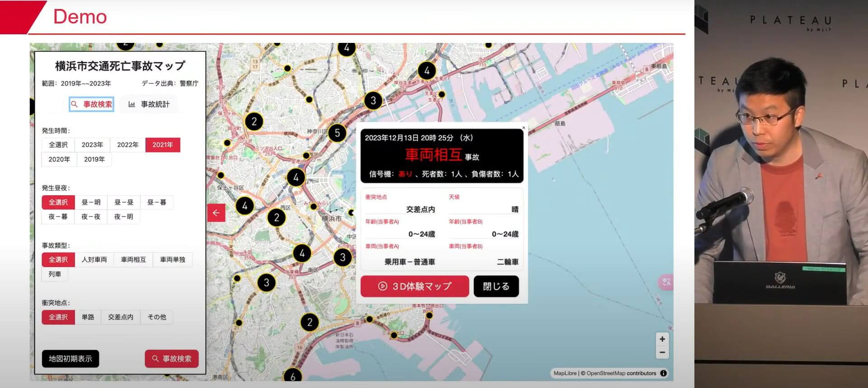Close the accident popup with small x
Image resolution: width=868 pixels, height=388 pixels.
524,128
